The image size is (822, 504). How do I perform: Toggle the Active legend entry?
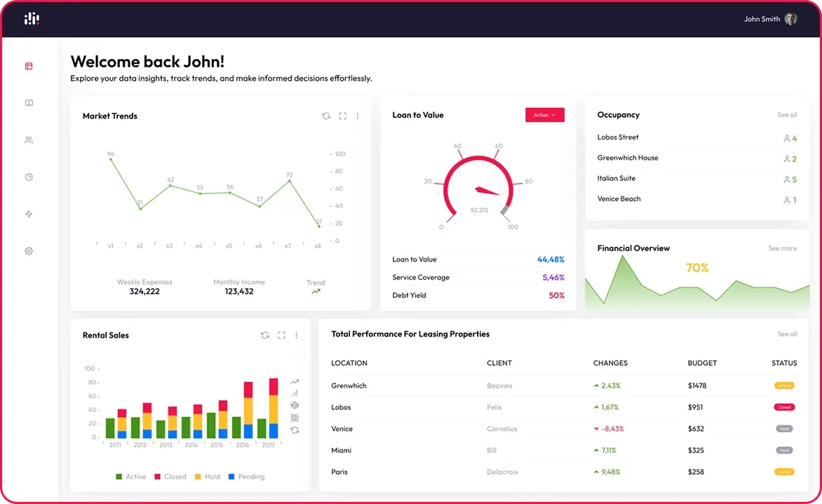[x=130, y=477]
